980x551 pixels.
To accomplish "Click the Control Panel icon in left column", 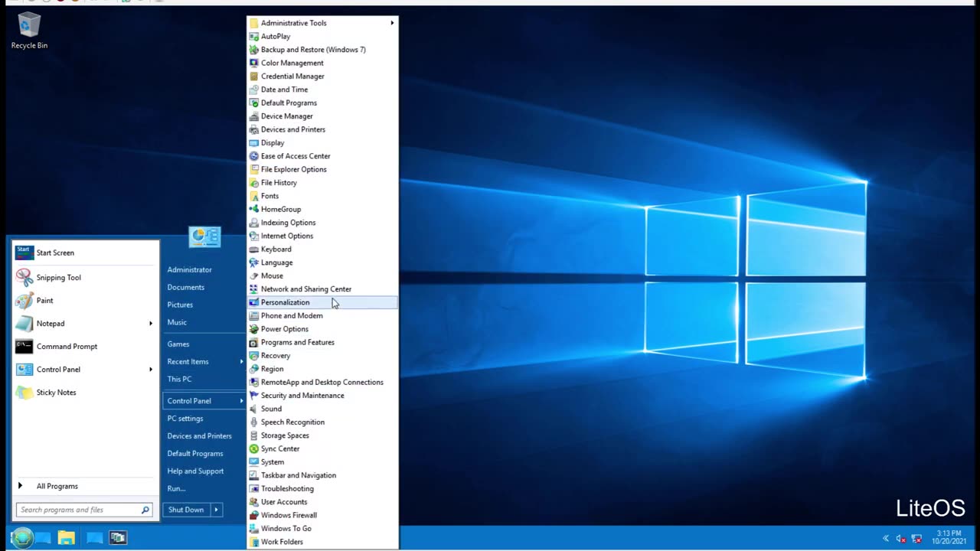I will coord(24,370).
